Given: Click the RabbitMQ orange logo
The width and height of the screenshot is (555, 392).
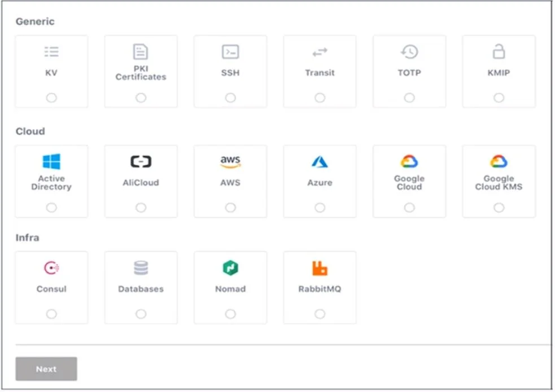Looking at the screenshot, I should (320, 268).
